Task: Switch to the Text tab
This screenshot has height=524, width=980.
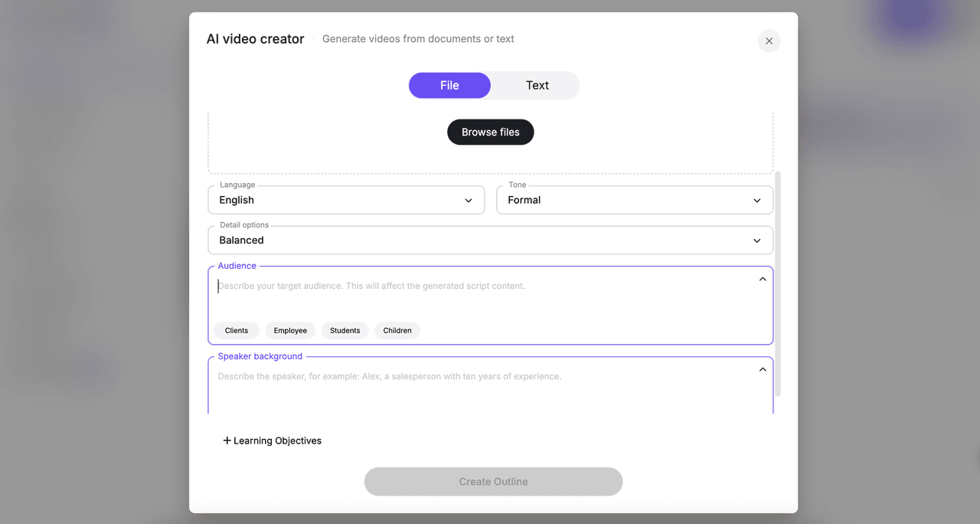Action: coord(537,85)
